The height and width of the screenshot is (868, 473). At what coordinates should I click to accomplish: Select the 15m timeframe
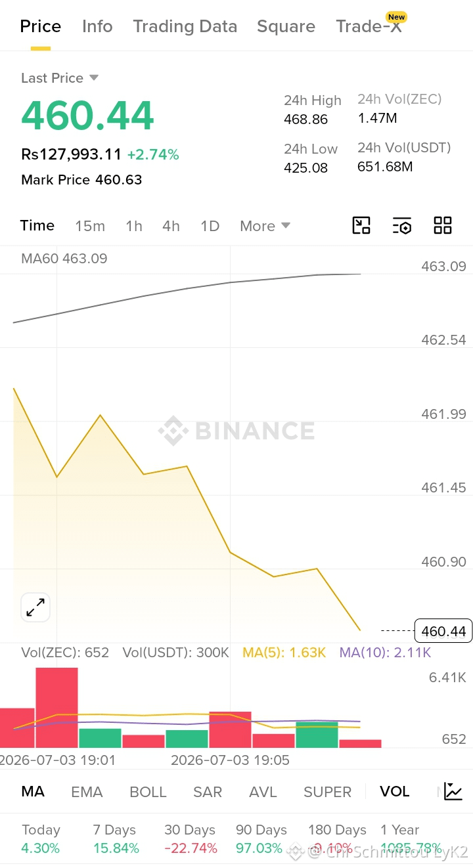pyautogui.click(x=90, y=226)
